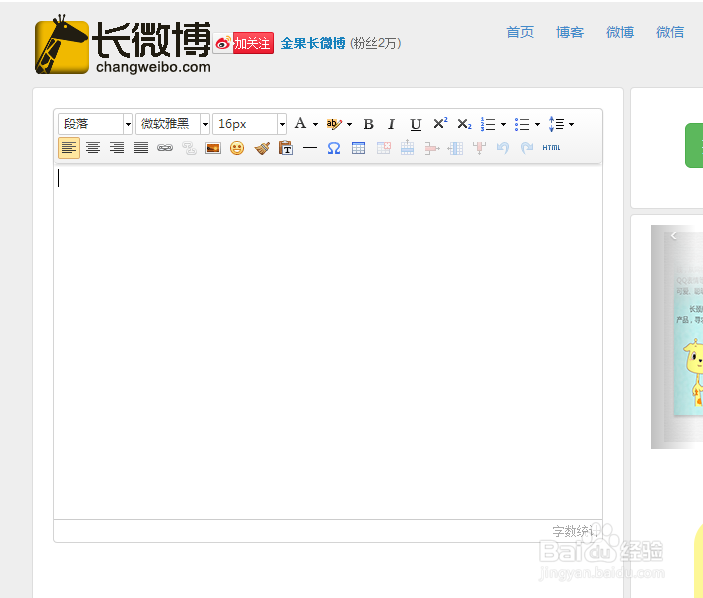Expand the bullet list style arrow
This screenshot has height=598, width=703.
537,124
